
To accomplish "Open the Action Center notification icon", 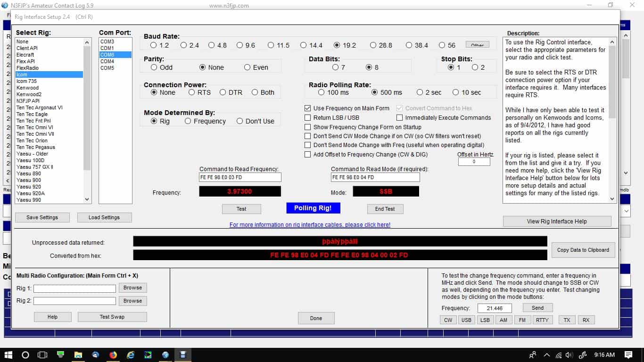I will click(x=628, y=355).
